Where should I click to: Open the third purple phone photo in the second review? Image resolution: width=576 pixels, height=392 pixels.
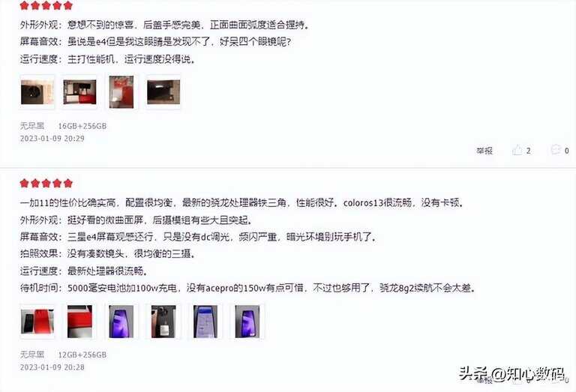click(121, 322)
